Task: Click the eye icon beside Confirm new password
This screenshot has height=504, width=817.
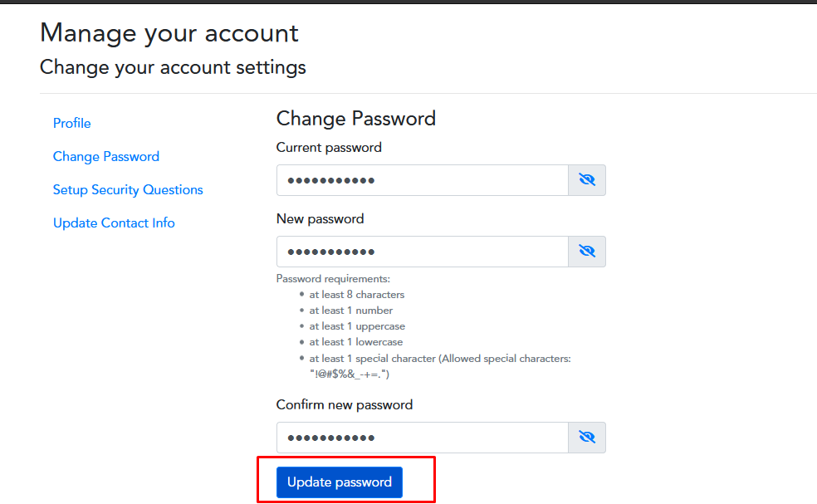Action: [x=587, y=437]
